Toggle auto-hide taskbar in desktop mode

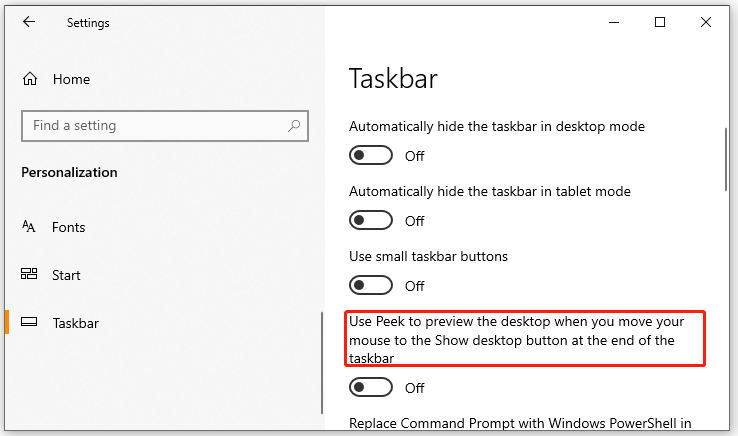(371, 155)
